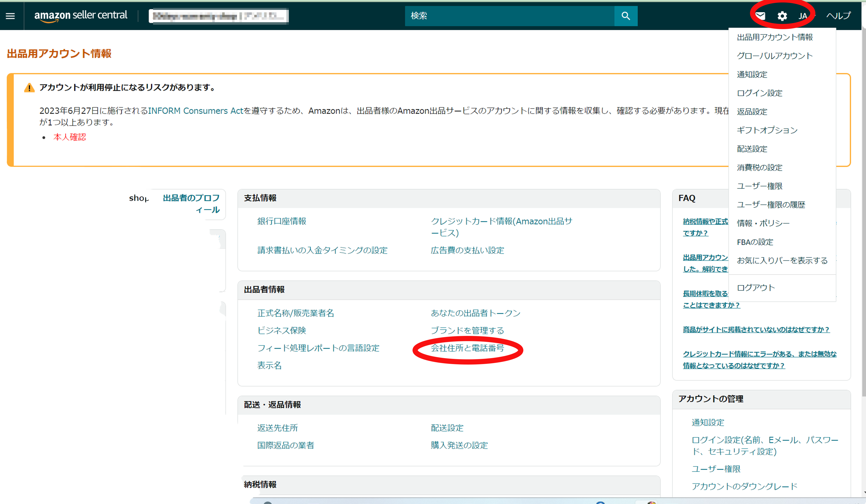Viewport: 866px width, 504px height.
Task: Select 情報・ポリシー menu entry
Action: point(763,223)
